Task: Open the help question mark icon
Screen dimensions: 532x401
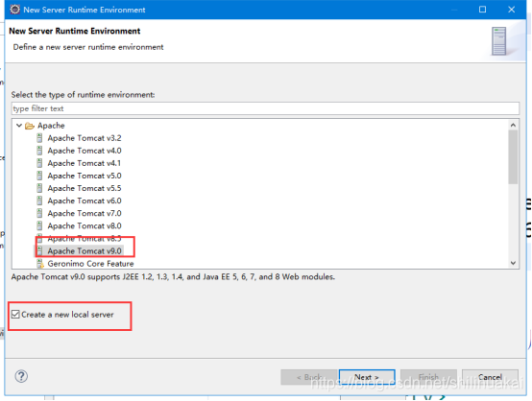Action: pyautogui.click(x=21, y=376)
